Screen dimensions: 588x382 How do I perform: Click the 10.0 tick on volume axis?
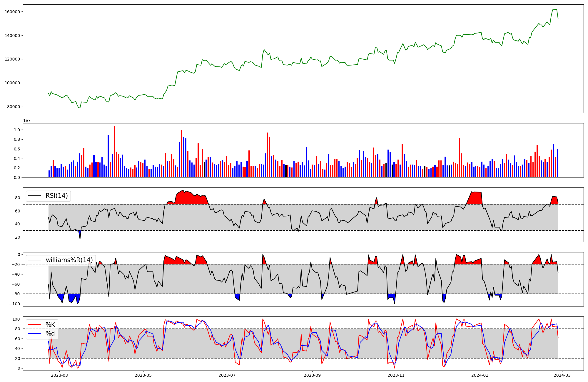pos(17,130)
